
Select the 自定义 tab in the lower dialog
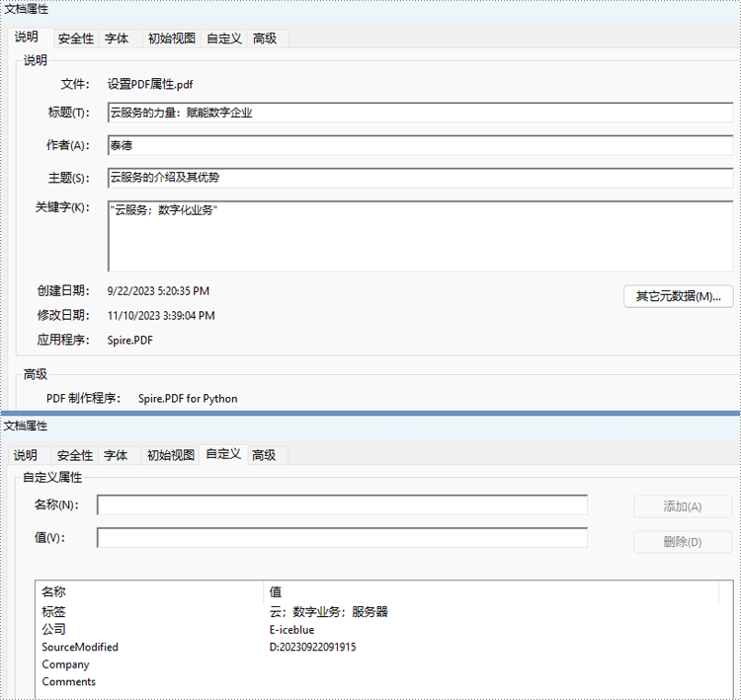(223, 454)
